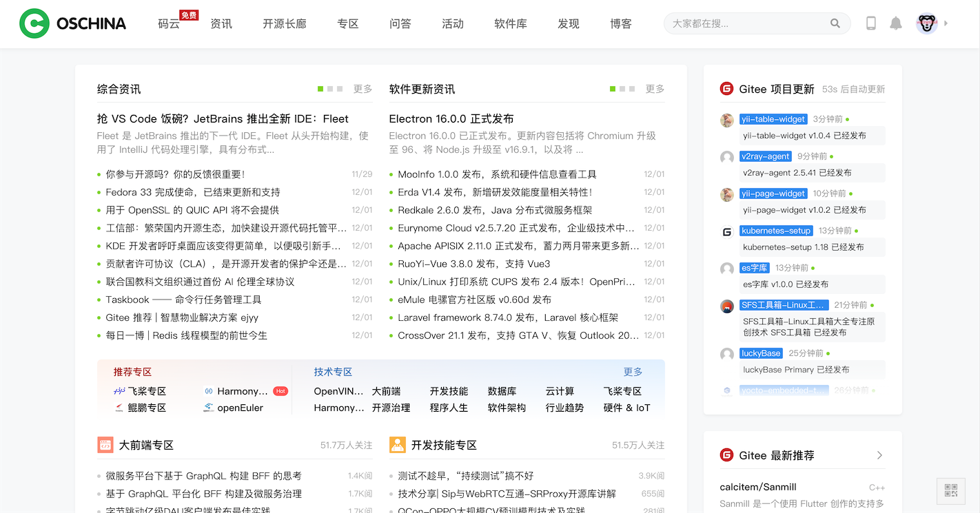980x513 pixels.
Task: Click 更多 in 技术专区 panel
Action: 633,372
